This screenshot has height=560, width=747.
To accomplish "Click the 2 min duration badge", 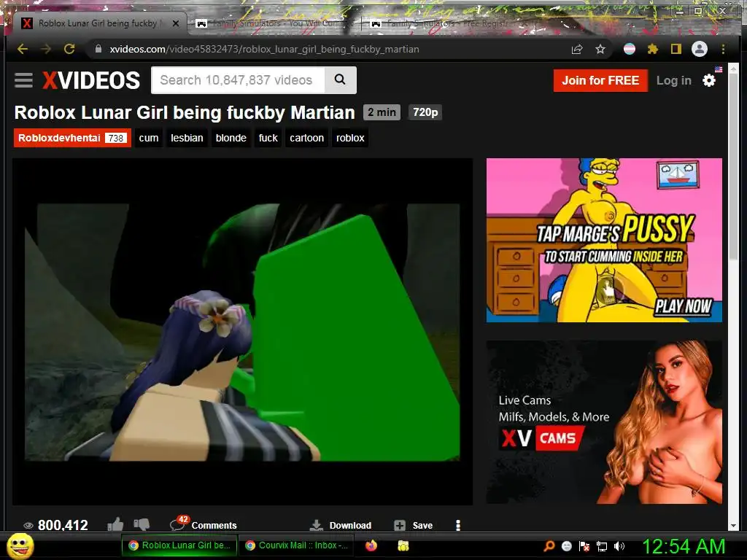I will coord(382,112).
